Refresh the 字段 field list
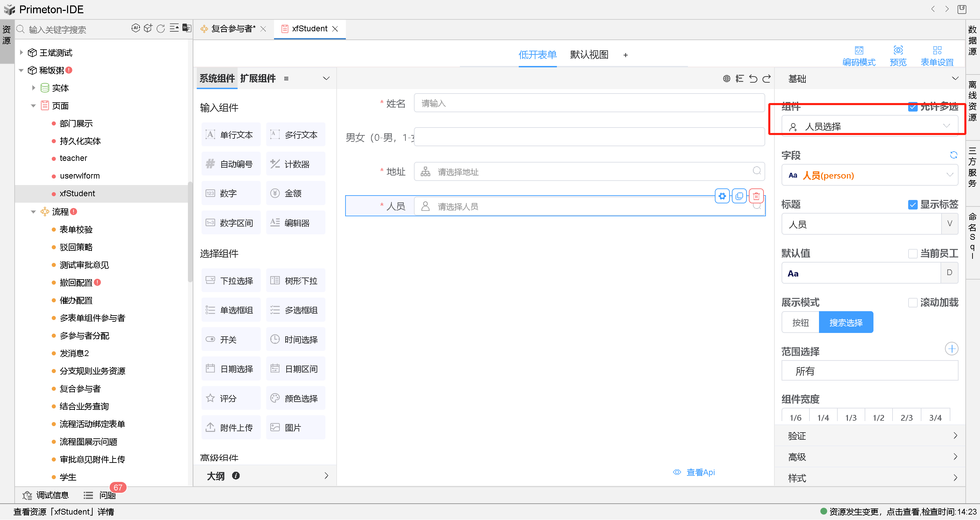The height and width of the screenshot is (520, 980). click(953, 155)
